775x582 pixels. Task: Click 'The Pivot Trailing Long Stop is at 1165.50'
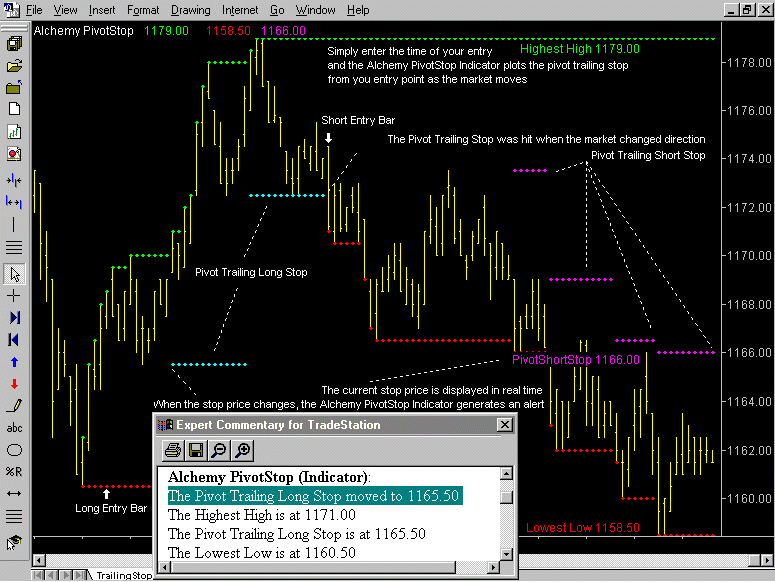coord(297,534)
